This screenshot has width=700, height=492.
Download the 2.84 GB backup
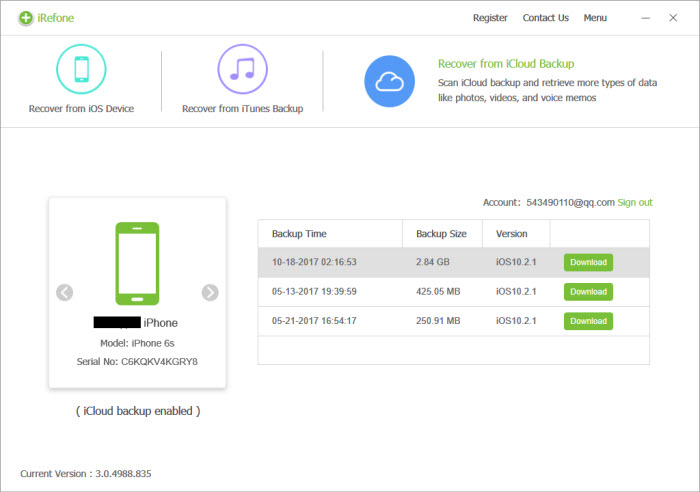pos(588,263)
